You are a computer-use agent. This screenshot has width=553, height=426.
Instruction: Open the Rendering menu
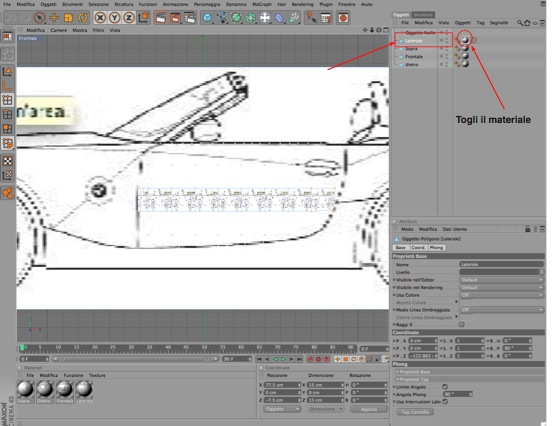[x=302, y=4]
